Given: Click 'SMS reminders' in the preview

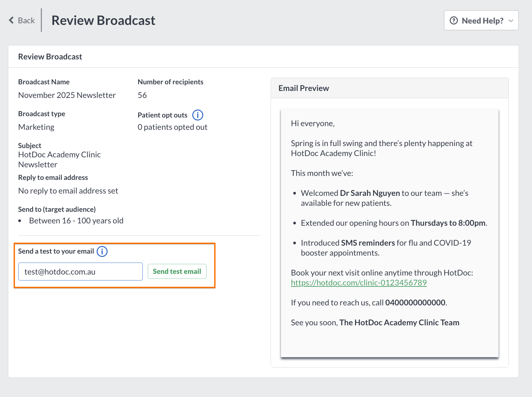Looking at the screenshot, I should pyautogui.click(x=368, y=243).
